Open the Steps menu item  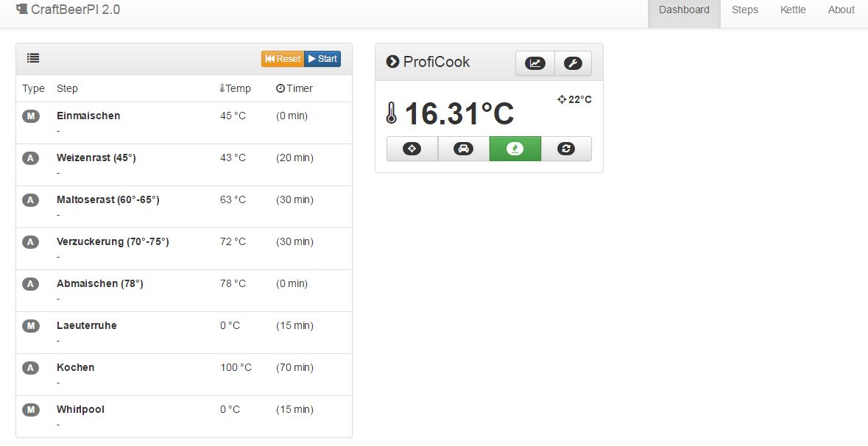pyautogui.click(x=744, y=10)
